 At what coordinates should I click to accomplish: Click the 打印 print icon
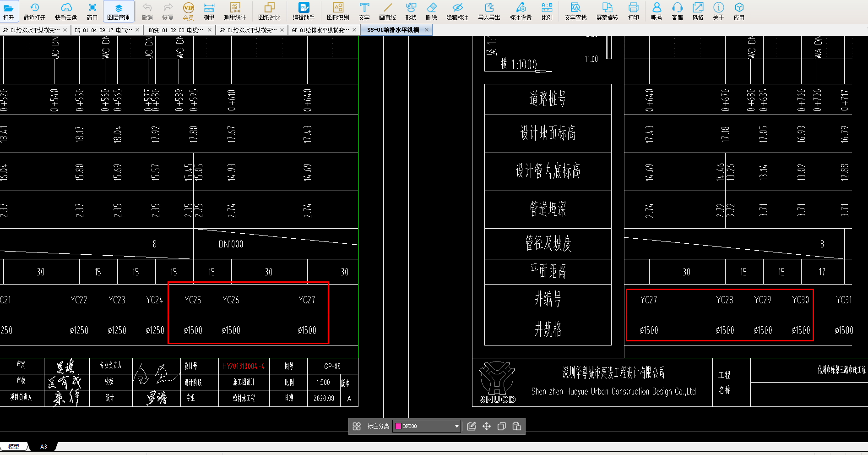633,11
